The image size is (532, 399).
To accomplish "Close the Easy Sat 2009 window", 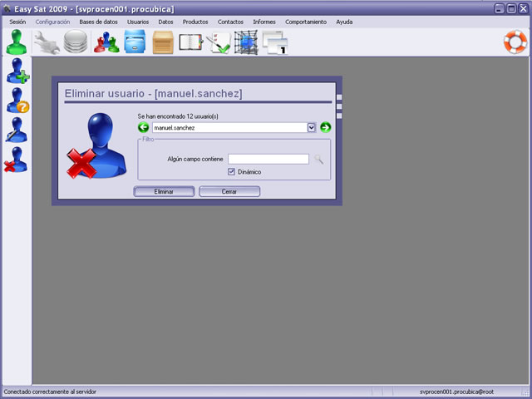I will [524, 8].
